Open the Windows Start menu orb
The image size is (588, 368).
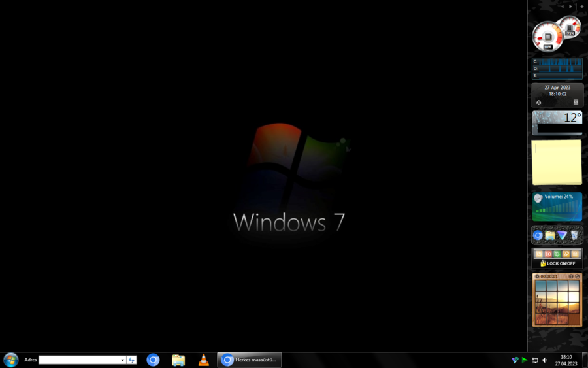[10, 360]
